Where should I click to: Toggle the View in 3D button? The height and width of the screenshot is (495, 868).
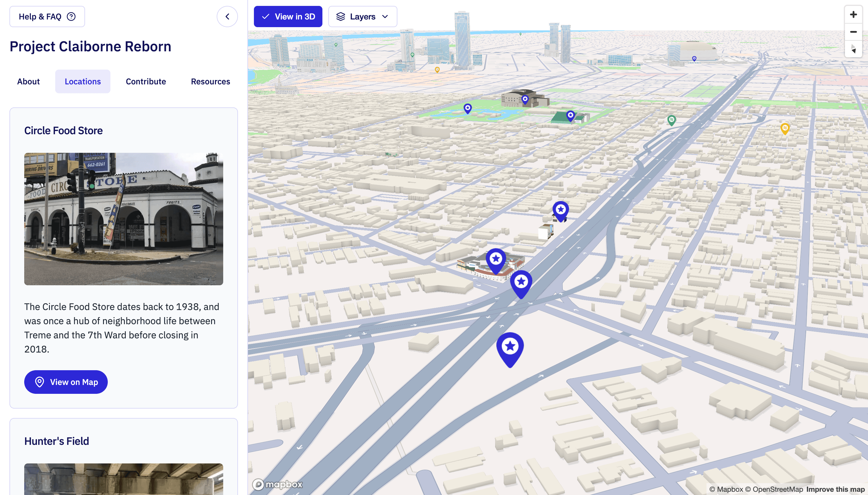click(288, 16)
